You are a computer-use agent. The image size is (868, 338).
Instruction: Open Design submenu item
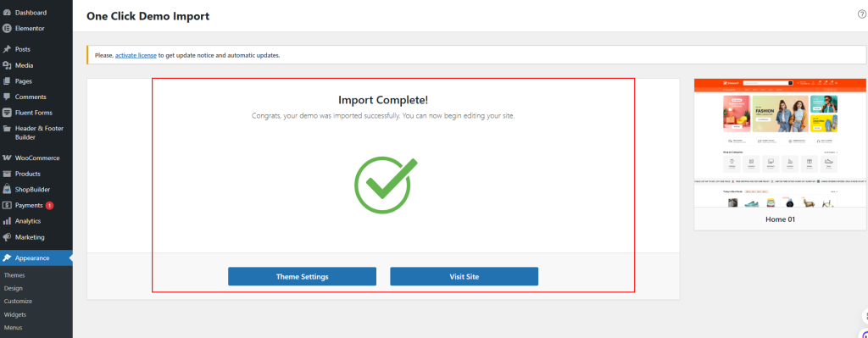(14, 288)
